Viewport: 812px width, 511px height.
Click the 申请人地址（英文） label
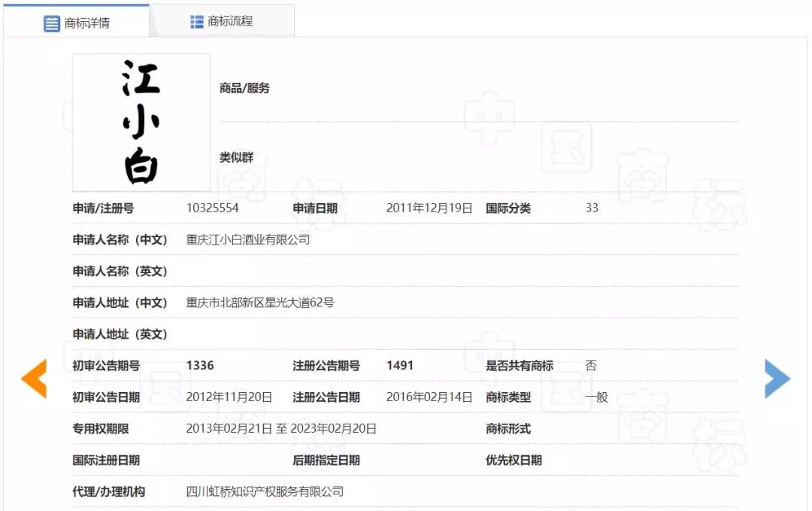(120, 334)
